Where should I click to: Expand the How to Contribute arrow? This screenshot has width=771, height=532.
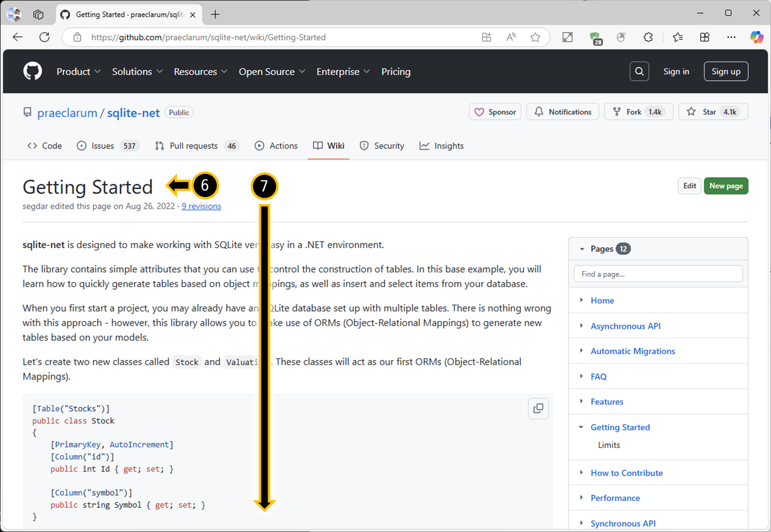coord(582,472)
